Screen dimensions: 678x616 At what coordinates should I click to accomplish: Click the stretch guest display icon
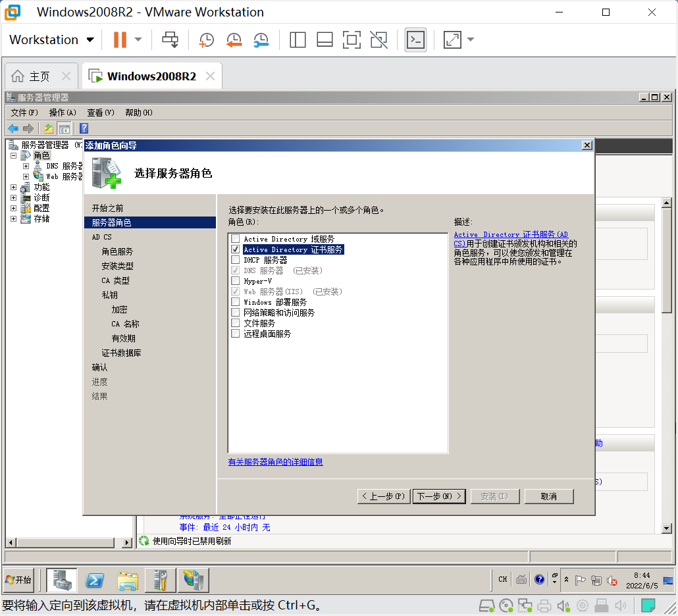(452, 39)
